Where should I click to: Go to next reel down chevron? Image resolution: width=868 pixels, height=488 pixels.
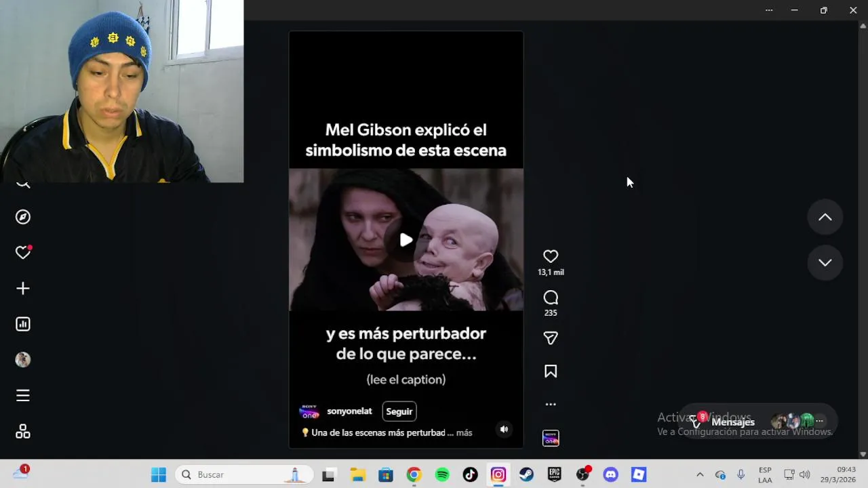click(825, 262)
